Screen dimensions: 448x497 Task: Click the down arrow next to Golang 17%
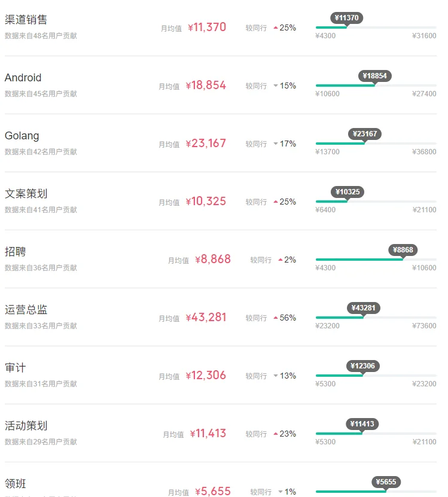tap(276, 144)
